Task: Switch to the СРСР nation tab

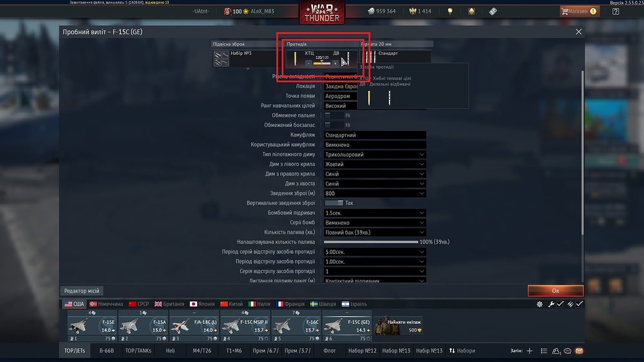Action: coord(139,304)
